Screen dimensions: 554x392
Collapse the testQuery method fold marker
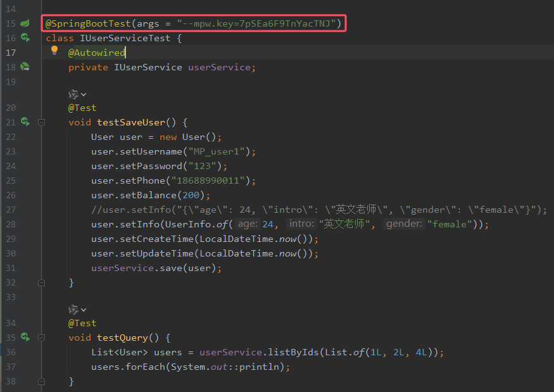tap(41, 338)
